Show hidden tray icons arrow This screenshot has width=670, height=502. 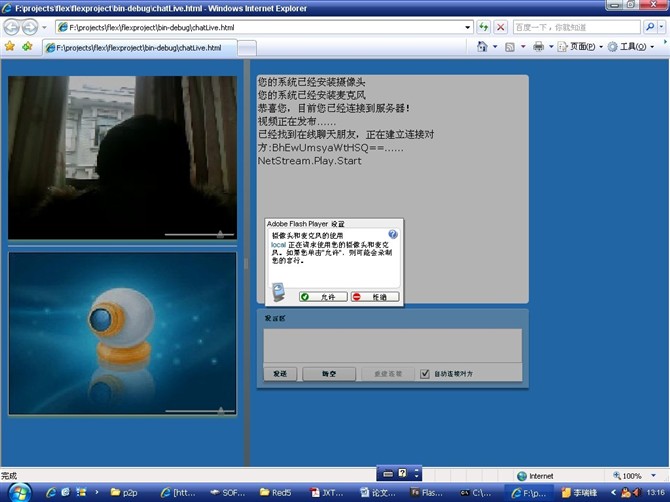point(613,493)
